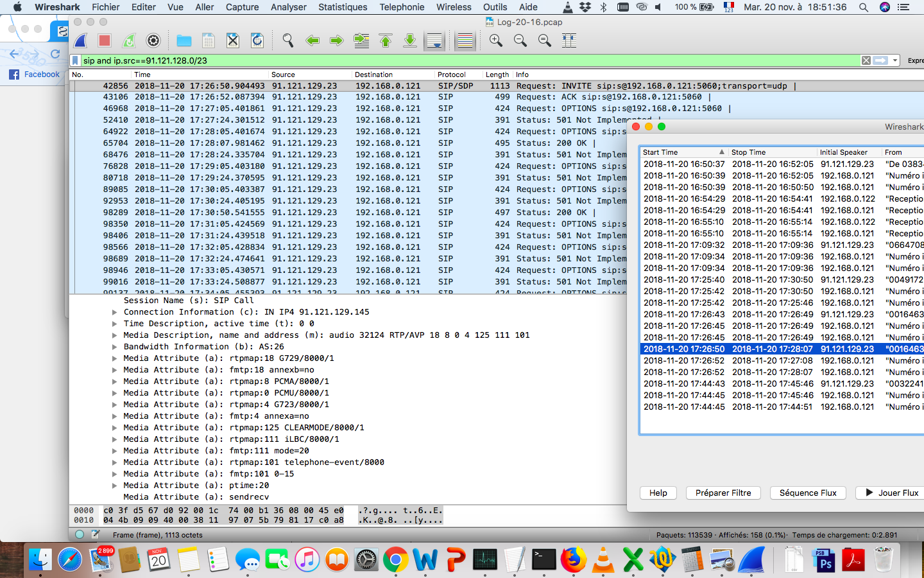Click the Préparer Filtre button

click(723, 493)
